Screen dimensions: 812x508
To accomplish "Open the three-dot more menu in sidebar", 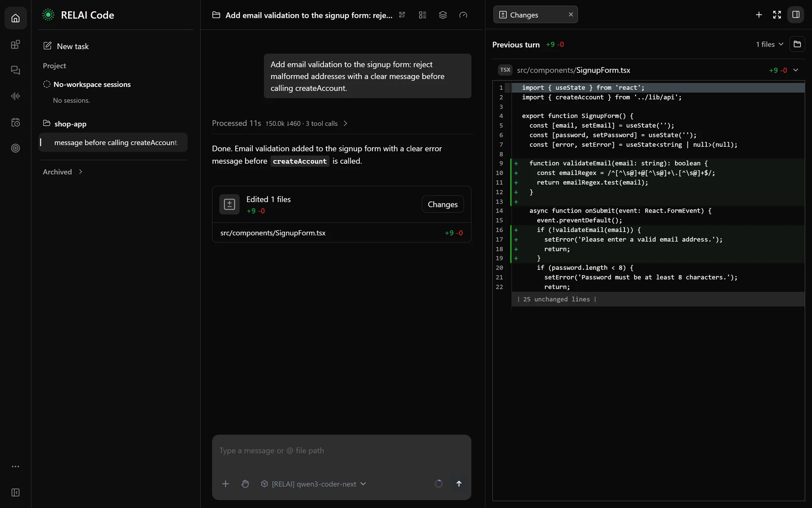I will pos(15,467).
